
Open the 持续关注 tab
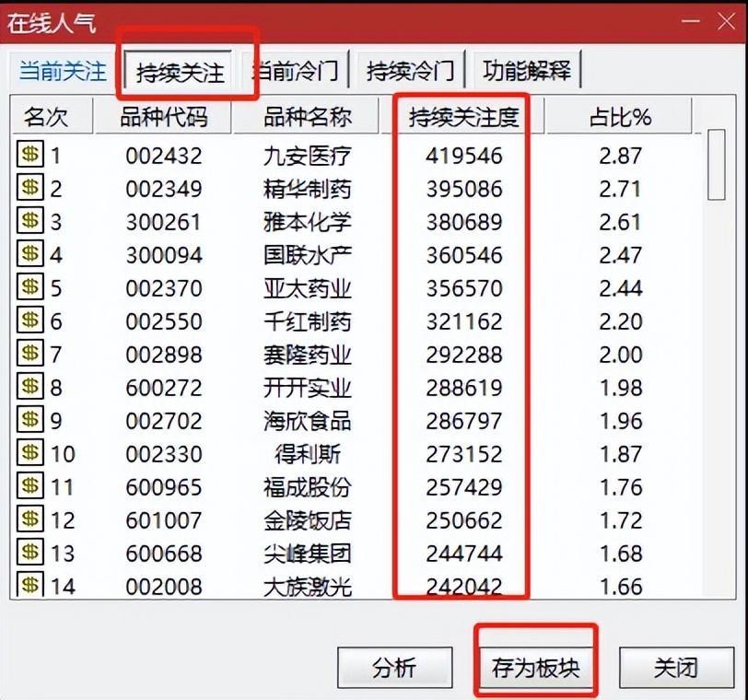pos(180,72)
